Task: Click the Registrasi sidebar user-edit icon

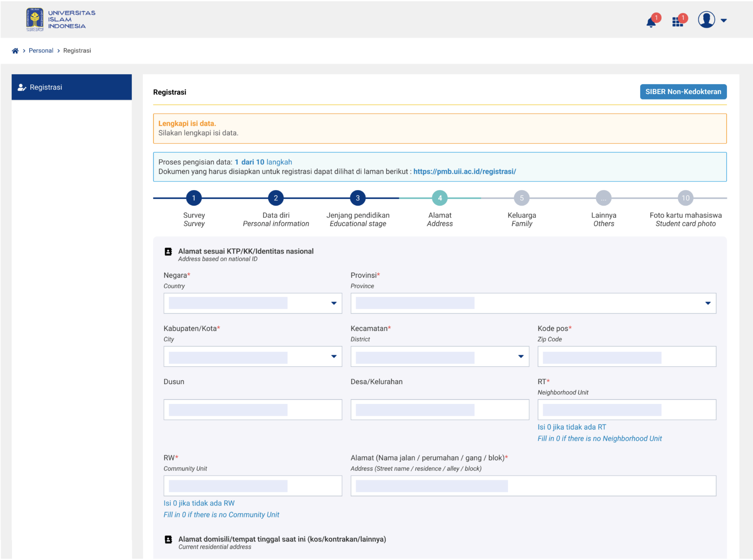Action: [22, 88]
